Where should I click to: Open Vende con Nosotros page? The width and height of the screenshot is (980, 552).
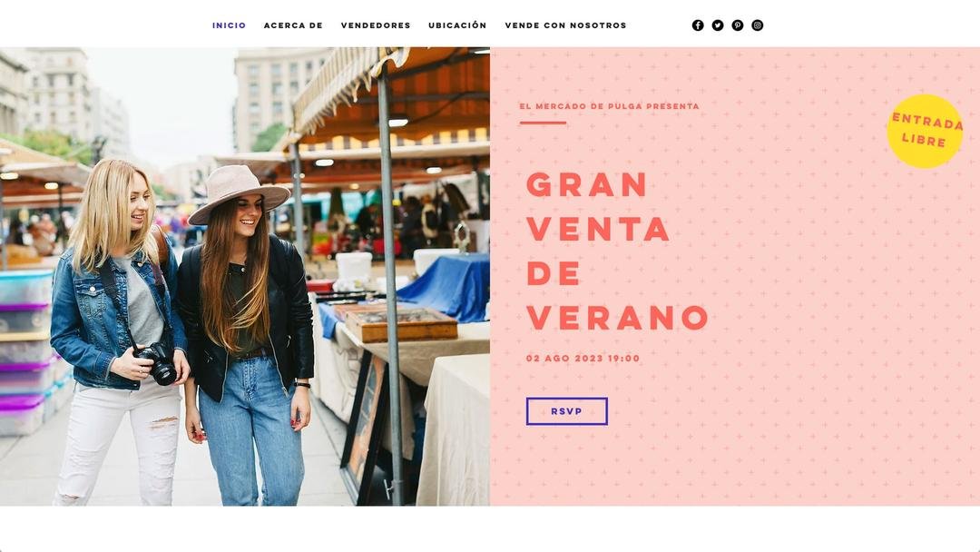coord(565,25)
